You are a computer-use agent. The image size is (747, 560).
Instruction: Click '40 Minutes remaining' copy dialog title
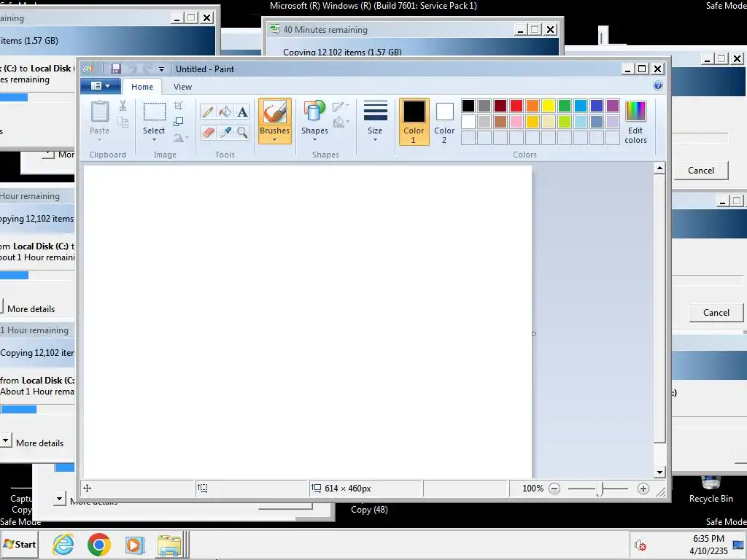click(325, 29)
